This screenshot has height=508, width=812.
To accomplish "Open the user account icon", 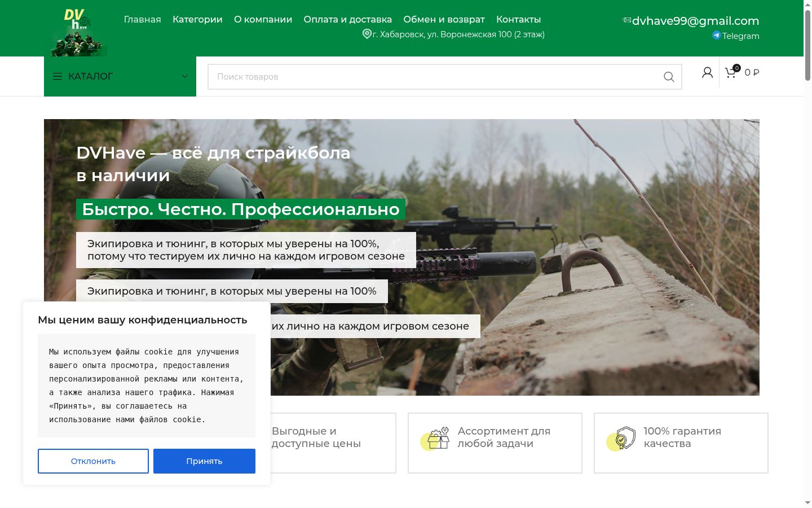I will click(707, 72).
